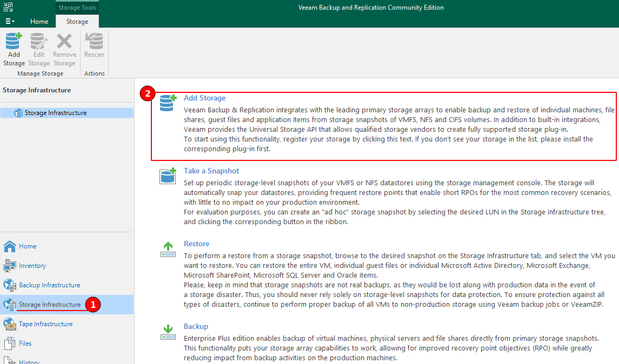Screen dimensions: 619x364
Task: Click the Files document icon
Action: point(10,343)
